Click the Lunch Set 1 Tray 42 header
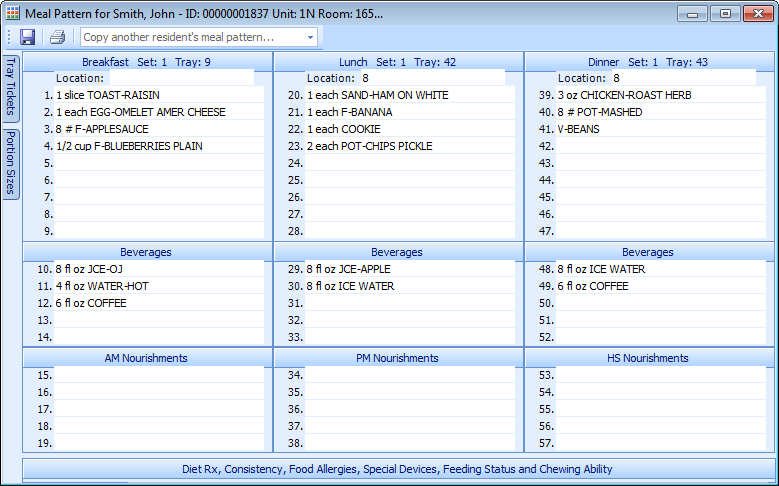 click(x=397, y=62)
